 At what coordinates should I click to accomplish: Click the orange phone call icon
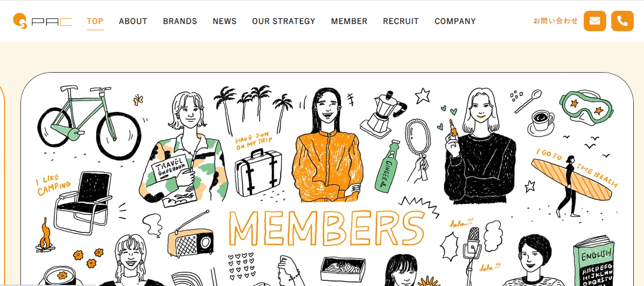pyautogui.click(x=623, y=21)
